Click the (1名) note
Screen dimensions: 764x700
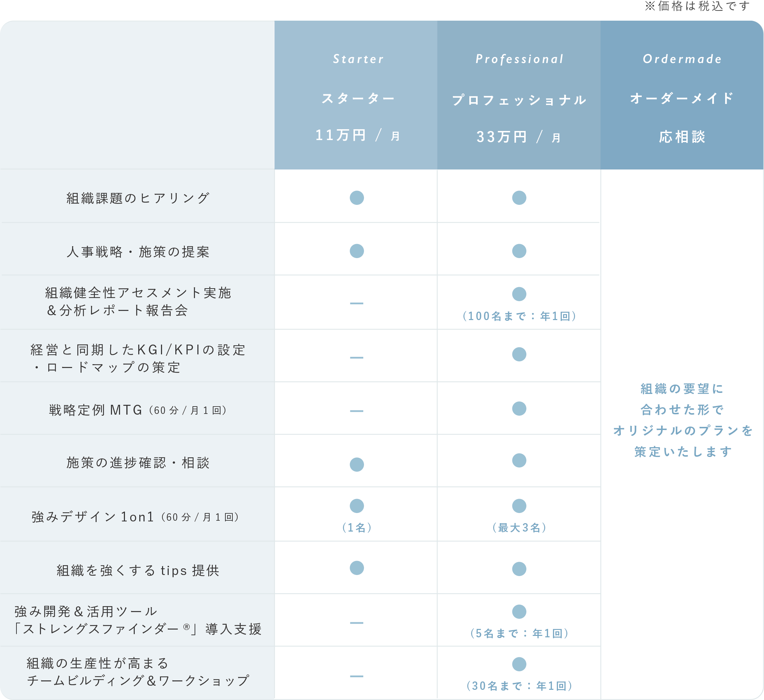357,527
